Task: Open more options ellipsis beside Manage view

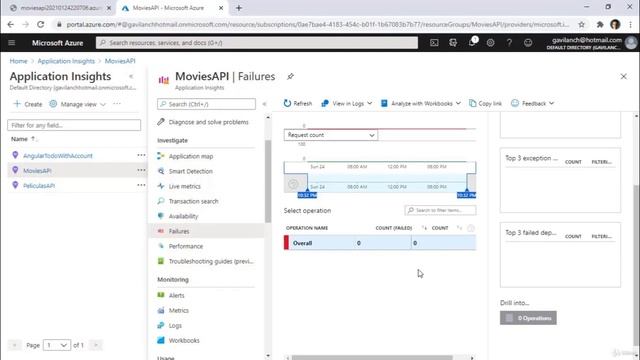Action: [x=117, y=104]
